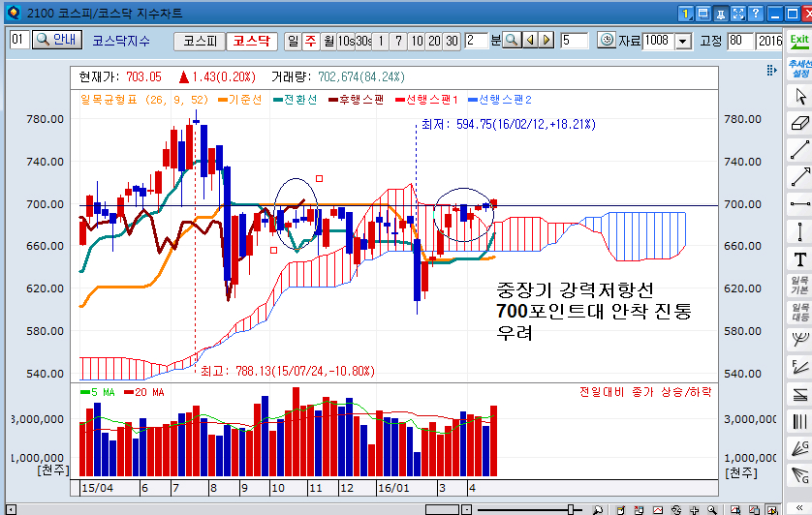Open the 자료 count dropdown arrow
Viewport: 812px width, 515px height.
pyautogui.click(x=682, y=41)
